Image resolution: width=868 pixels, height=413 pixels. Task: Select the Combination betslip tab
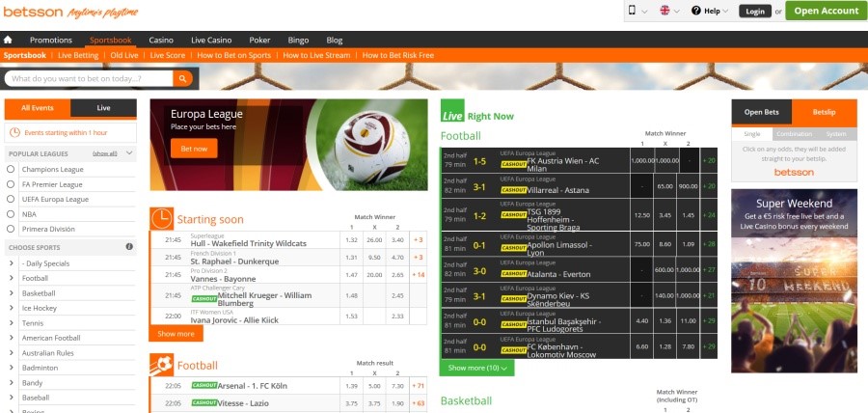click(x=795, y=134)
